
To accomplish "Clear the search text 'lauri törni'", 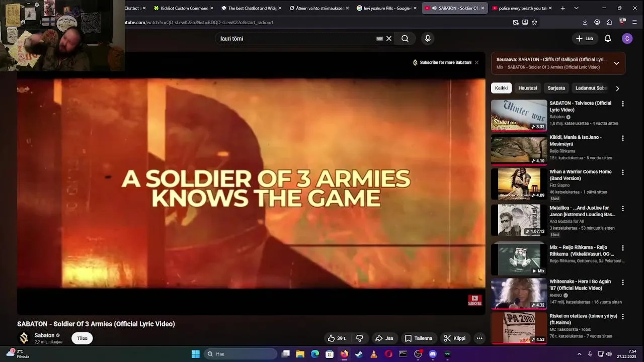I will tap(389, 39).
